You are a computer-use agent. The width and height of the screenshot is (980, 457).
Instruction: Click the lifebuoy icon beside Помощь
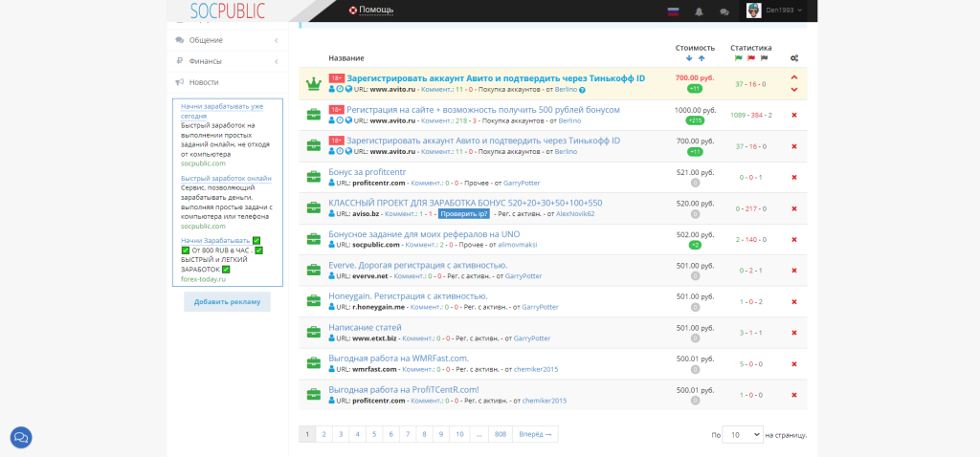point(352,10)
